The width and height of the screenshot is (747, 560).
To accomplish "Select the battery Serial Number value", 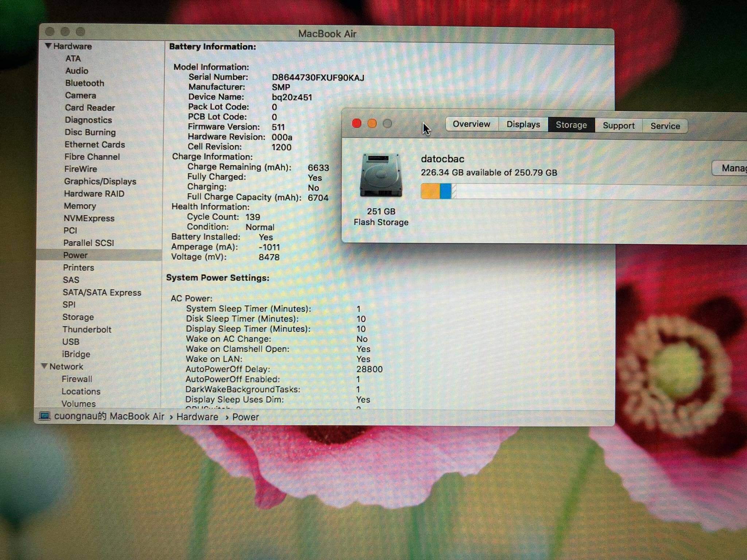I will coord(318,78).
